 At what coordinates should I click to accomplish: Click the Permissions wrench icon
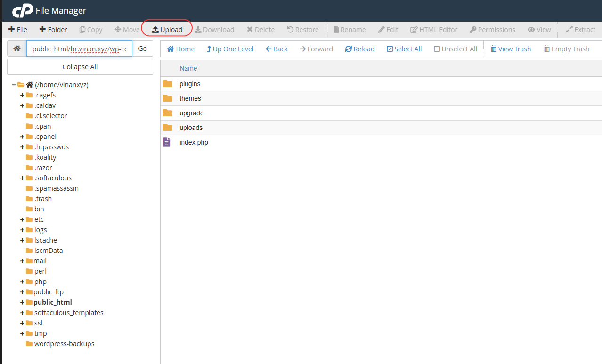click(x=473, y=29)
